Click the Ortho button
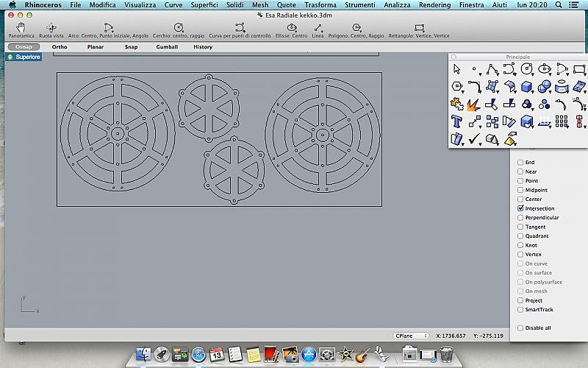This screenshot has height=368, width=588. pyautogui.click(x=60, y=47)
